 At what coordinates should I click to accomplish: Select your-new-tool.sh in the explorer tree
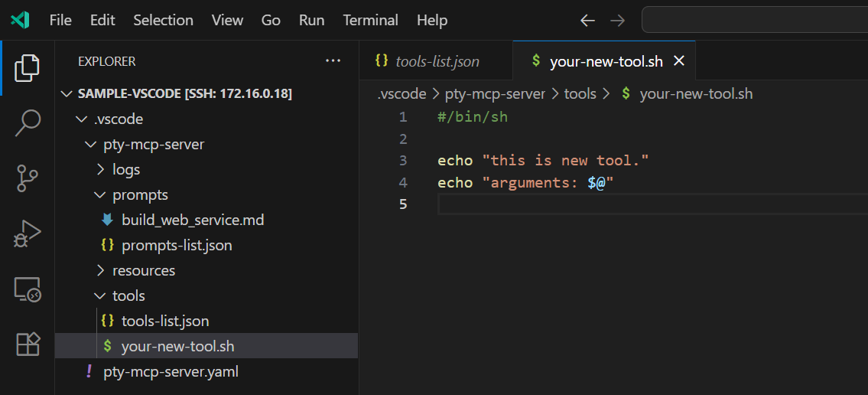(206, 346)
